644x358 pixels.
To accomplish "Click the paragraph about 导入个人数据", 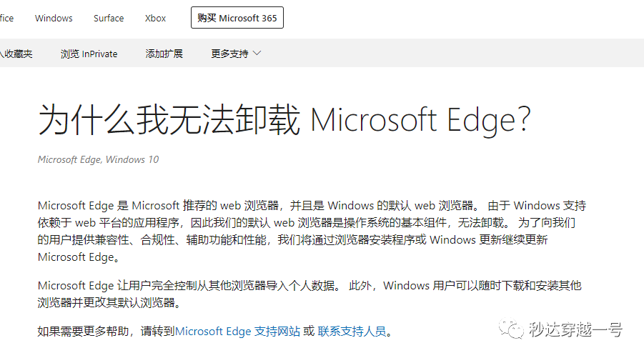I will [x=309, y=294].
